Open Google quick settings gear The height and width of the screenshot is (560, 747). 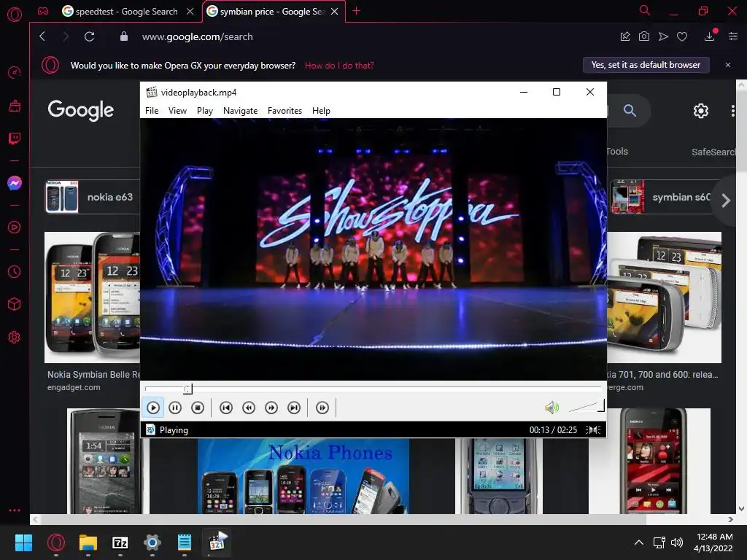pos(701,111)
